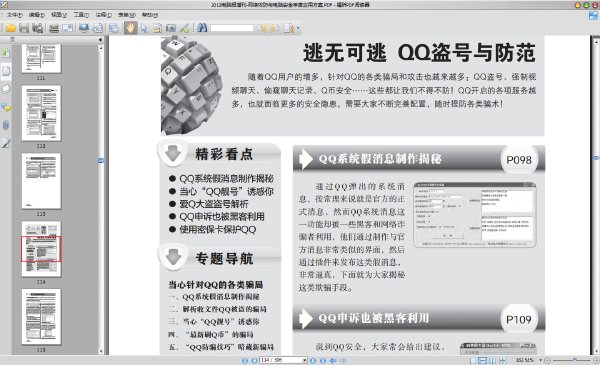The width and height of the screenshot is (600, 365).
Task: Select page 111 thumbnail
Action: pos(41,58)
